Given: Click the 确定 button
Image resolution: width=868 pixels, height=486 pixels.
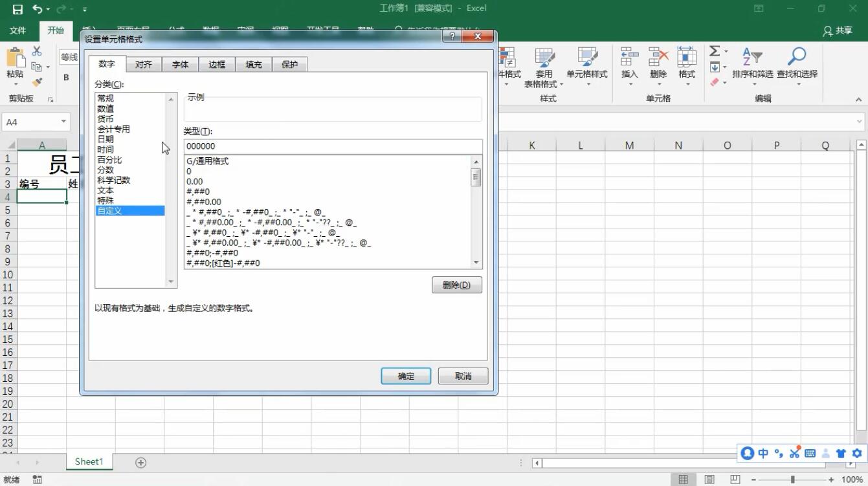Looking at the screenshot, I should point(406,376).
